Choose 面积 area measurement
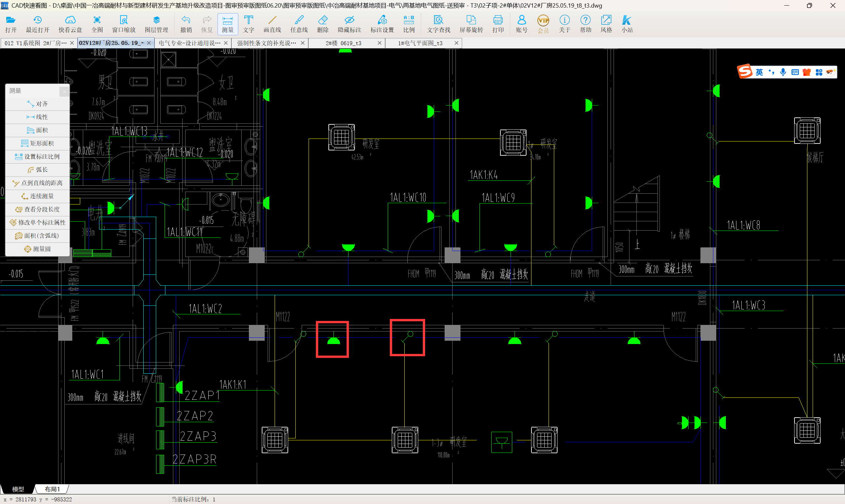Image resolution: width=845 pixels, height=504 pixels. 37,130
